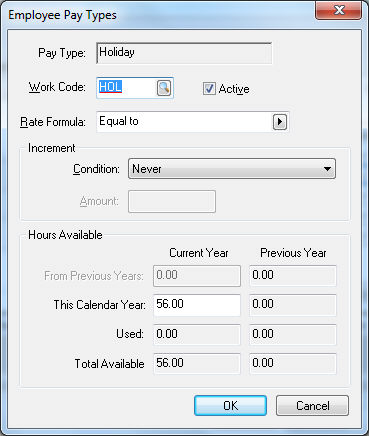Click the Condition dropdown arrow
The height and width of the screenshot is (436, 369).
tap(327, 169)
